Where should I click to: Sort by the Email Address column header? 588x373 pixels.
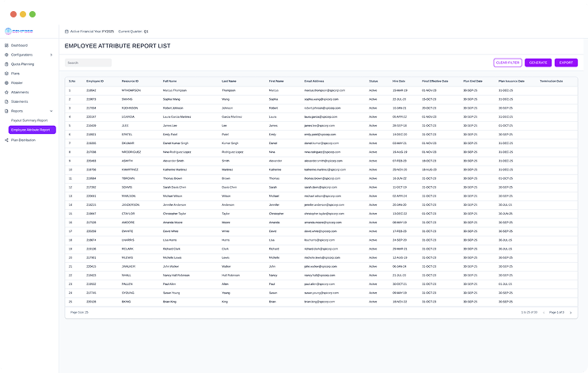point(314,81)
